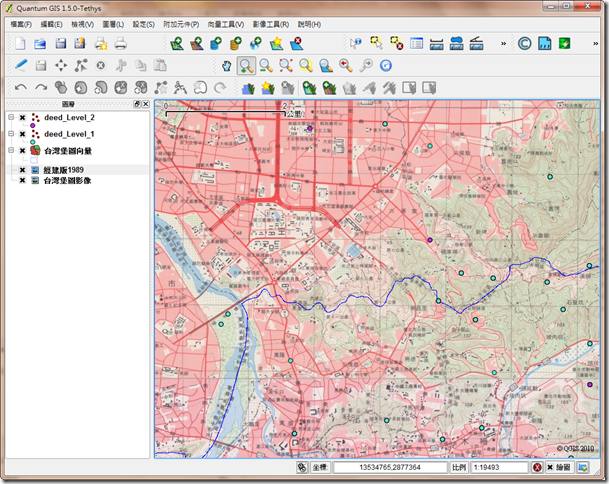
Task: Open the projection CRS status button
Action: tap(583, 467)
